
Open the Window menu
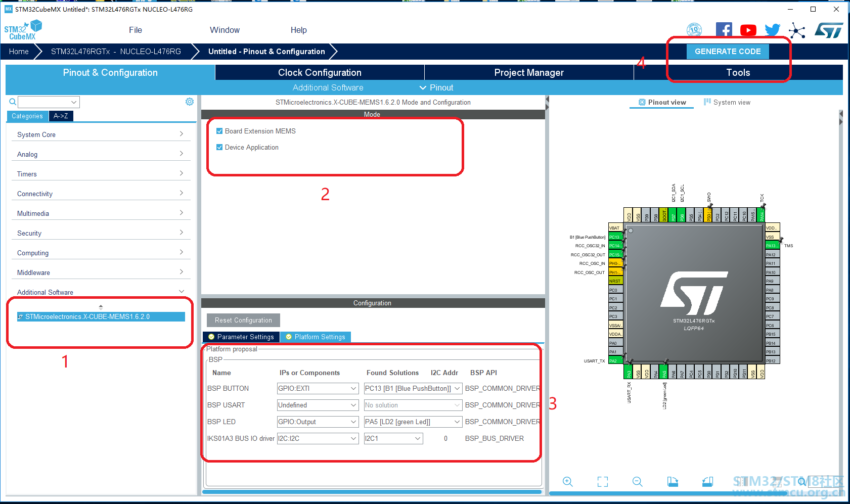225,30
